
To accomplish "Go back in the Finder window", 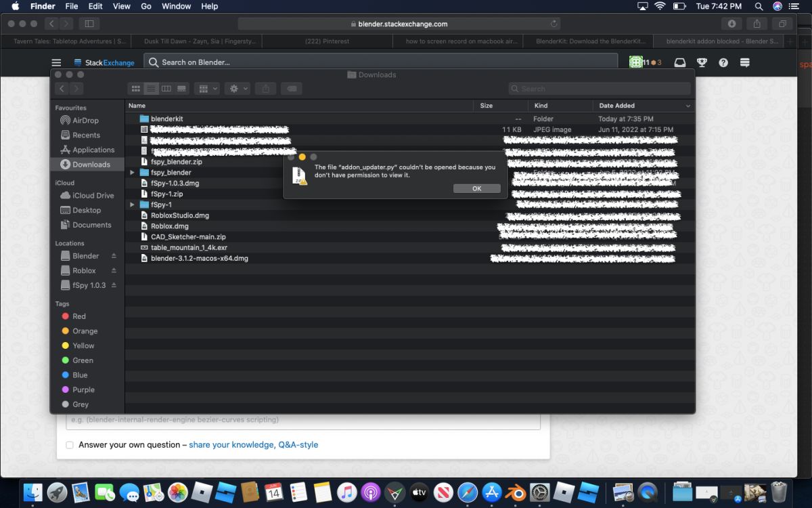I will [62, 89].
